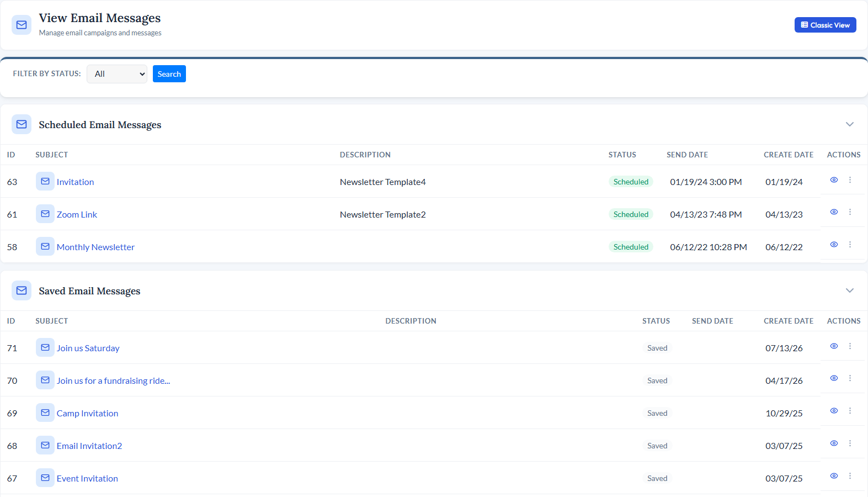868x497 pixels.
Task: Open the three-dot actions menu for Invitation
Action: click(x=850, y=180)
